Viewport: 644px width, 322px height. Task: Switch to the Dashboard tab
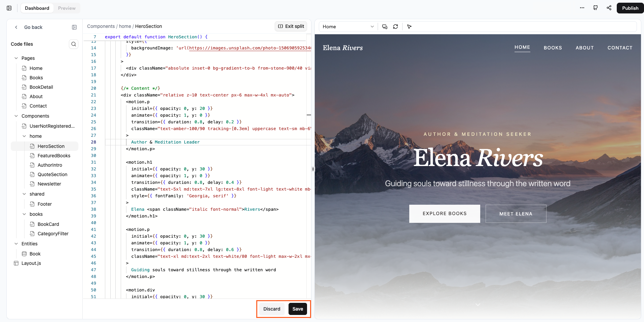click(37, 8)
